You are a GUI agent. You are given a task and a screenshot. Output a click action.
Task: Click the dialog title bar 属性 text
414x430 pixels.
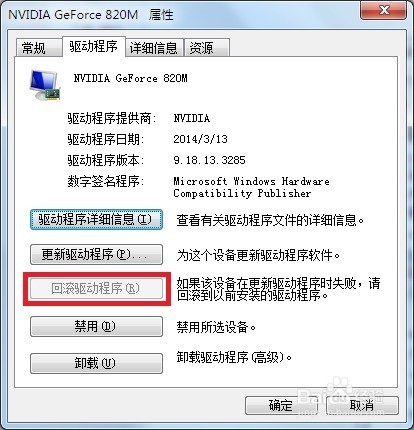coord(161,15)
